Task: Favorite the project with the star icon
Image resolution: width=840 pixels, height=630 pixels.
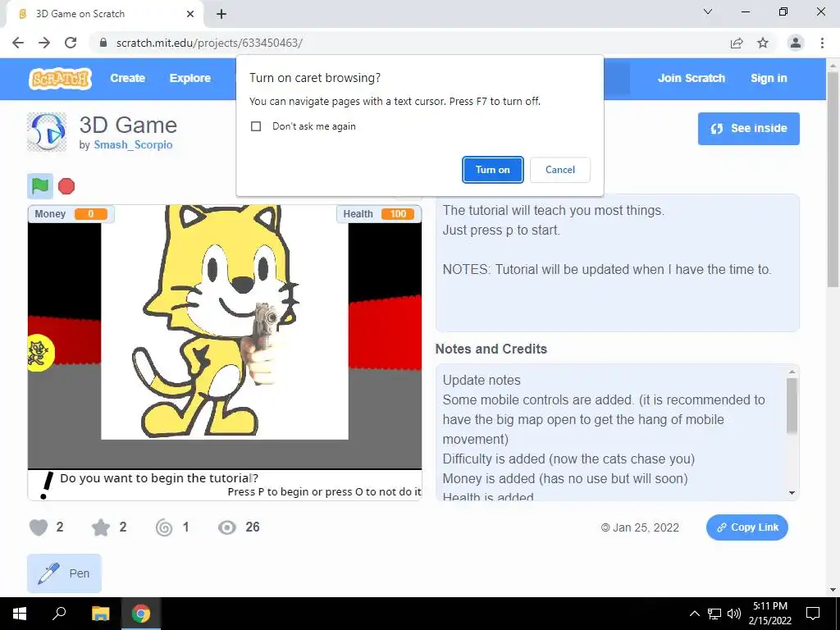Action: coord(101,527)
